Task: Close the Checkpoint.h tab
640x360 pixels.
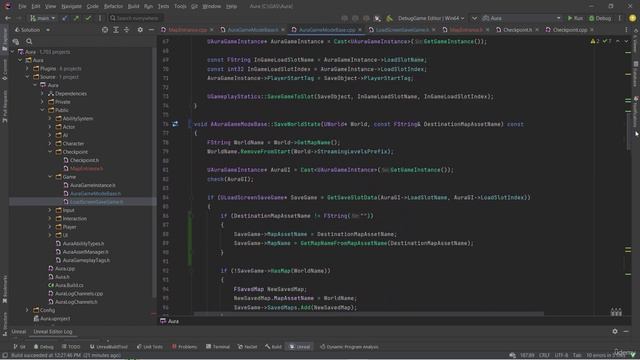Action: point(537,30)
